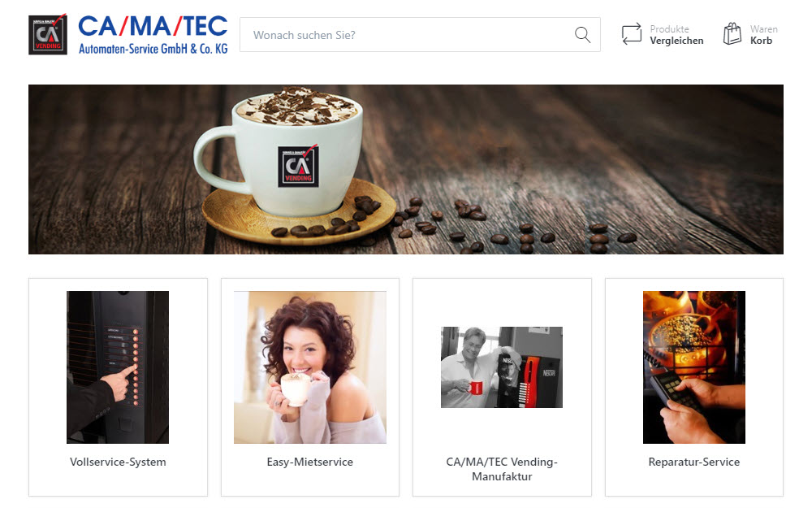Image resolution: width=812 pixels, height=508 pixels.
Task: Focus the 'Wonach suchen Sie?' search field
Action: 420,35
